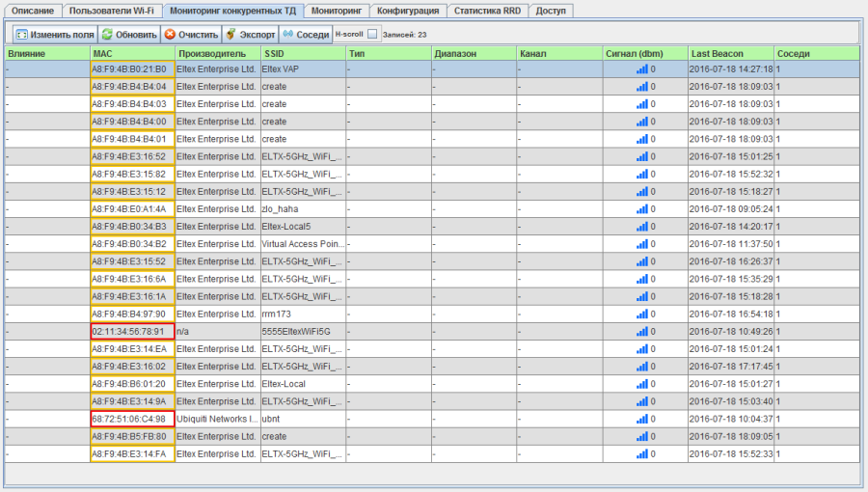Click the signal icon in the Eltex-Local5 row
This screenshot has width=868, height=492.
641,227
